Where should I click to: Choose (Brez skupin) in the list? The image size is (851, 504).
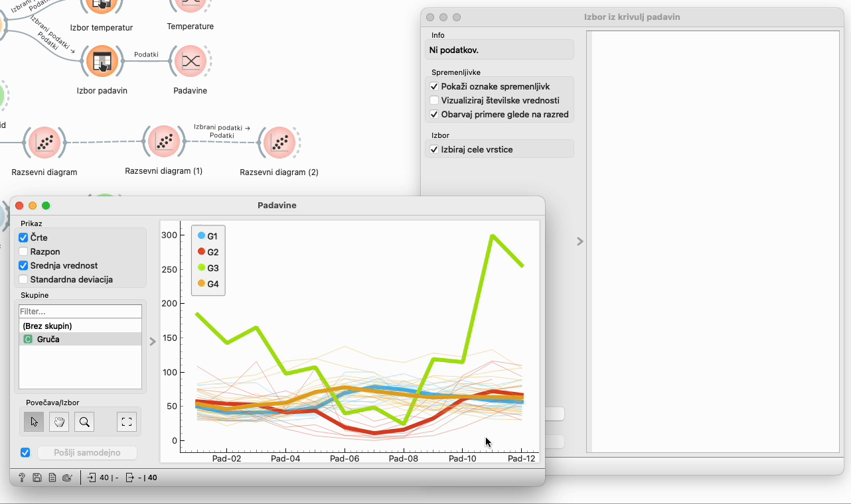click(46, 326)
